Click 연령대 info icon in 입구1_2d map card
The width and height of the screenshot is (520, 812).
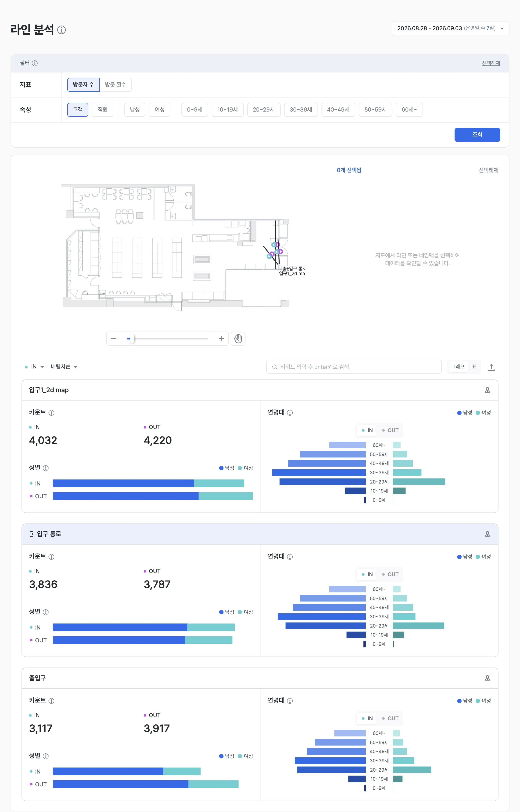pos(290,413)
